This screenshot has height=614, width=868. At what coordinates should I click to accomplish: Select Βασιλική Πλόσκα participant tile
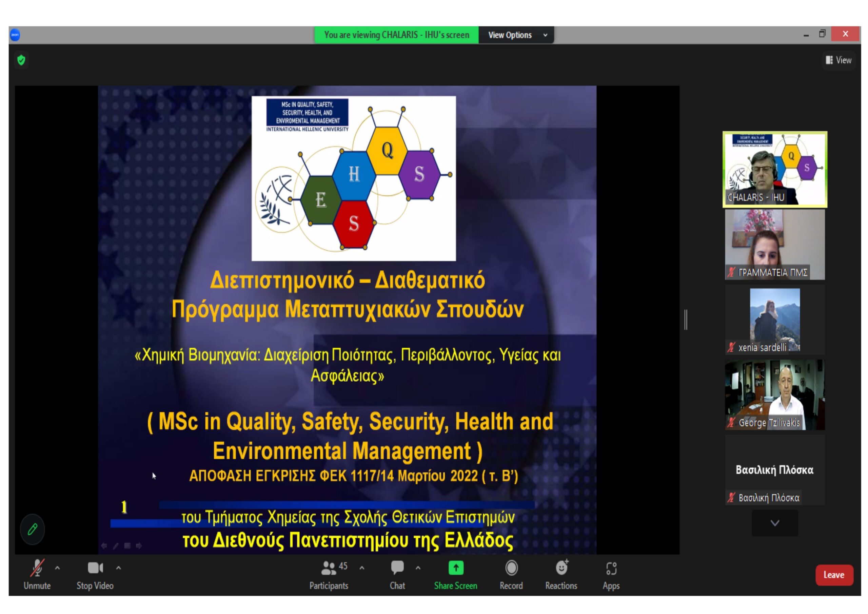pyautogui.click(x=775, y=469)
